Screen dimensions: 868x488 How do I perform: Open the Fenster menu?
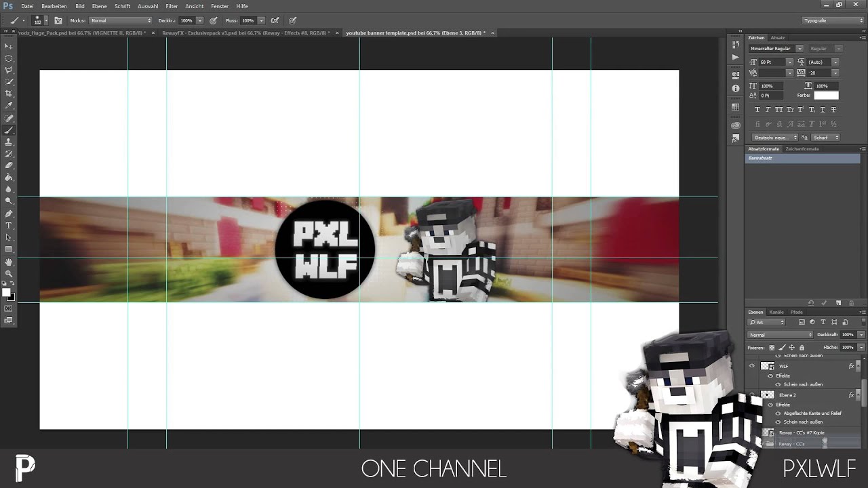click(x=220, y=6)
